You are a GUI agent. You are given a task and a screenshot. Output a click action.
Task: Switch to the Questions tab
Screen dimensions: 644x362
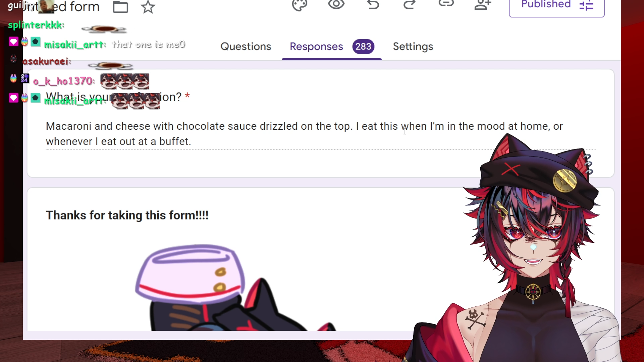(x=246, y=47)
